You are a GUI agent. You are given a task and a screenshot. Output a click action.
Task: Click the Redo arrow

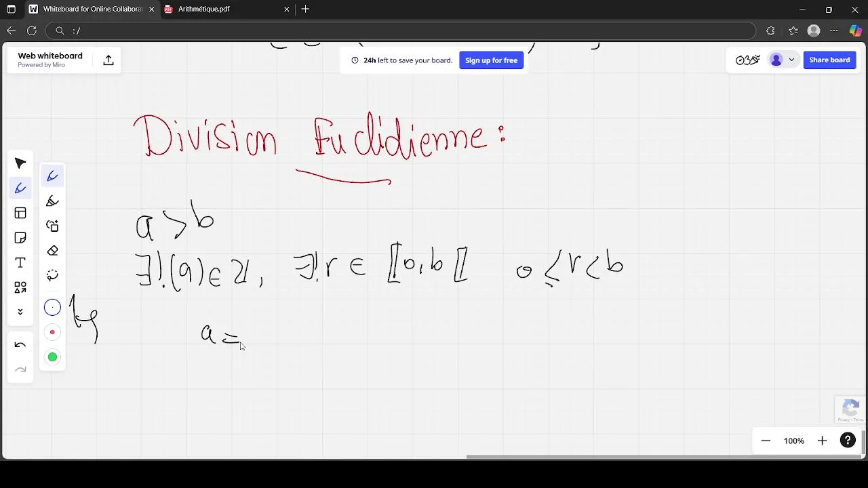pyautogui.click(x=20, y=369)
